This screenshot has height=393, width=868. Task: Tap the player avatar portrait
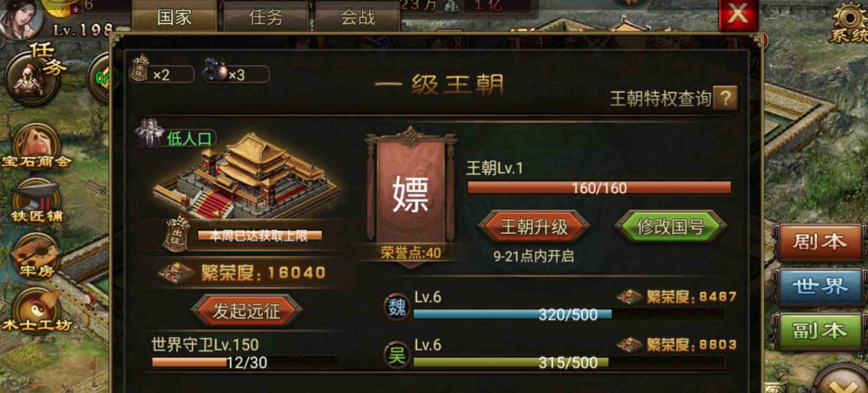[21, 19]
